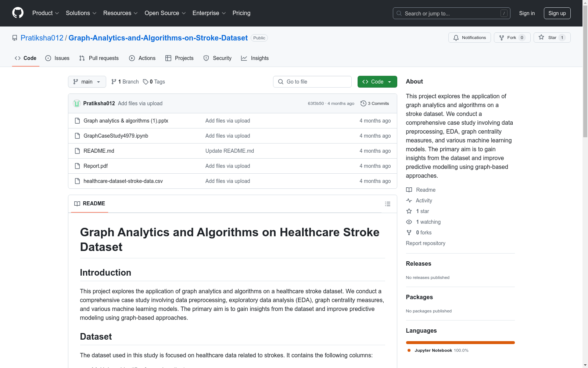The width and height of the screenshot is (588, 368).
Task: Open the Security tab
Action: [218, 58]
